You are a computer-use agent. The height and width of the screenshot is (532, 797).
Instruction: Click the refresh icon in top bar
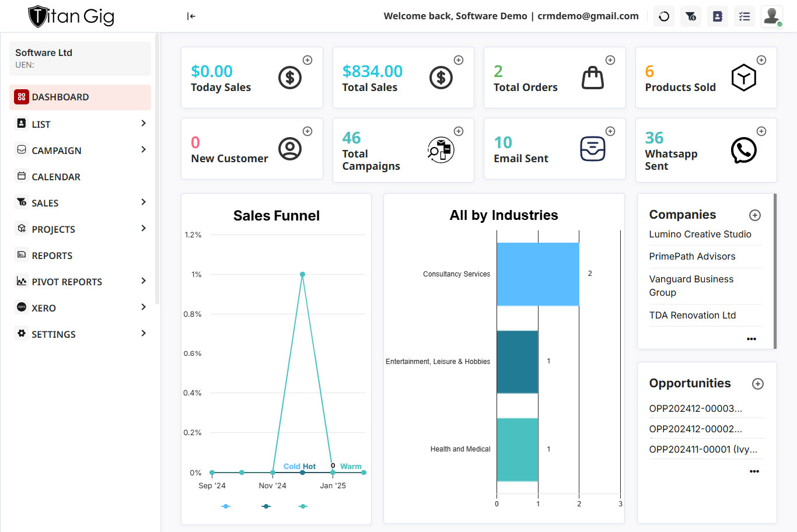tap(664, 16)
